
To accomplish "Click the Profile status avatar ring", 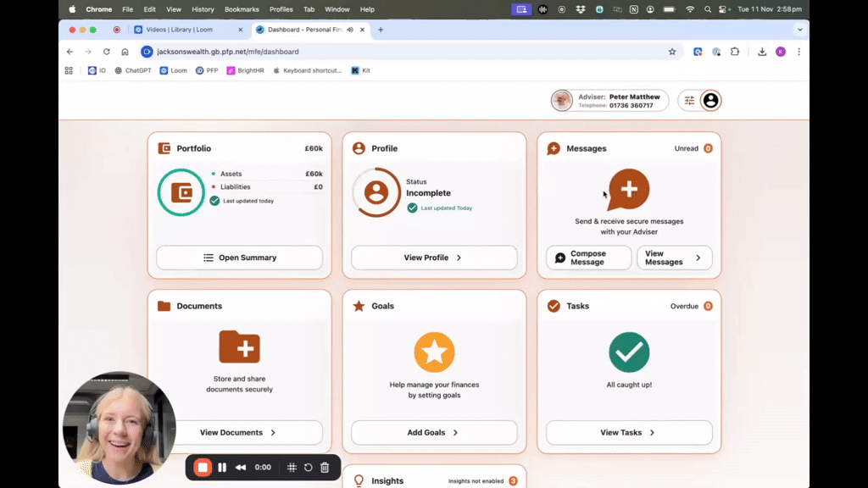I will (x=376, y=192).
